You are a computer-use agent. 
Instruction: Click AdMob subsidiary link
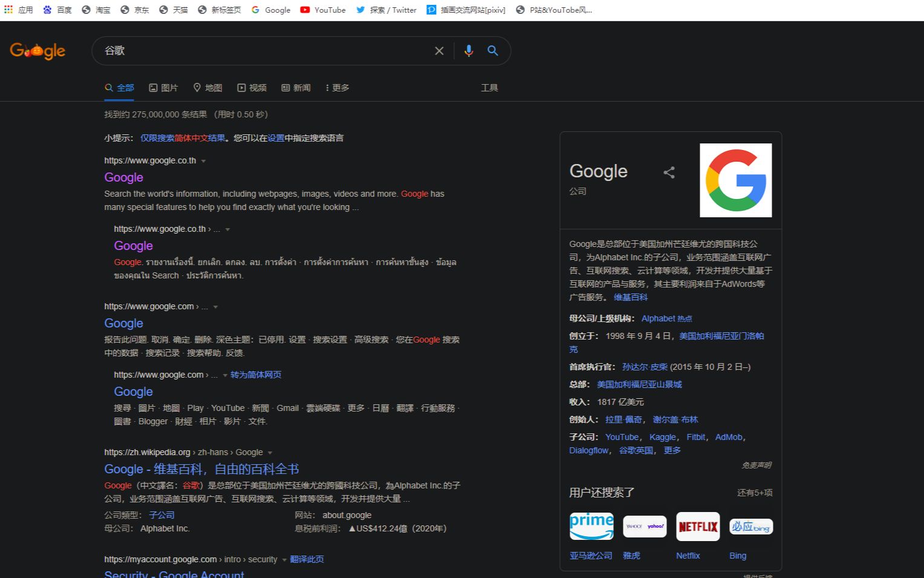[729, 437]
